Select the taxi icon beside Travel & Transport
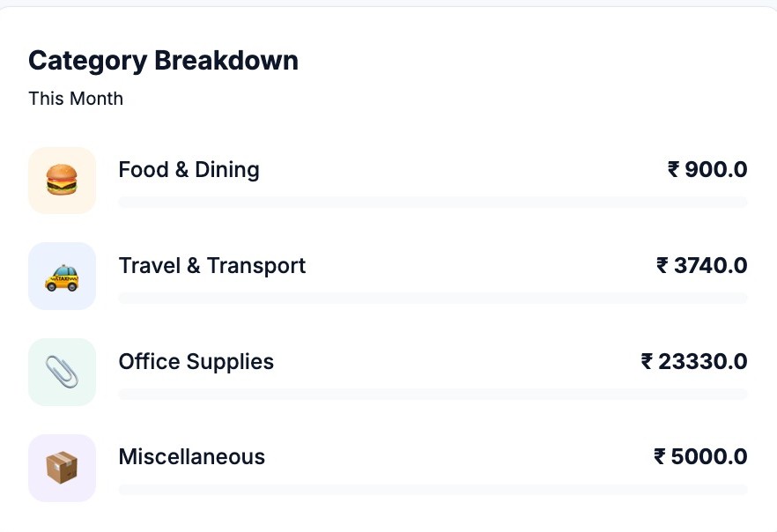Screen dimensions: 777x532 62,276
